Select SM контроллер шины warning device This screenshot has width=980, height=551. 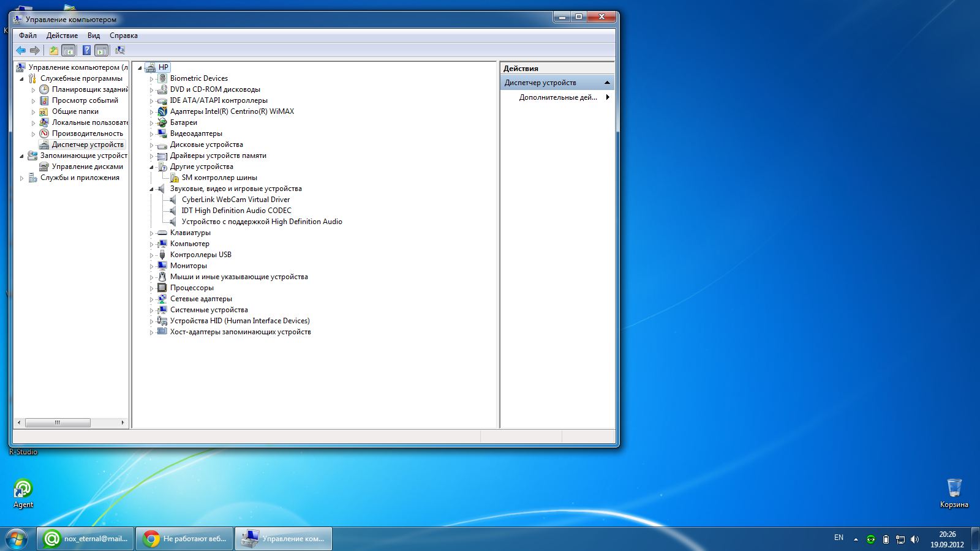[x=219, y=178]
